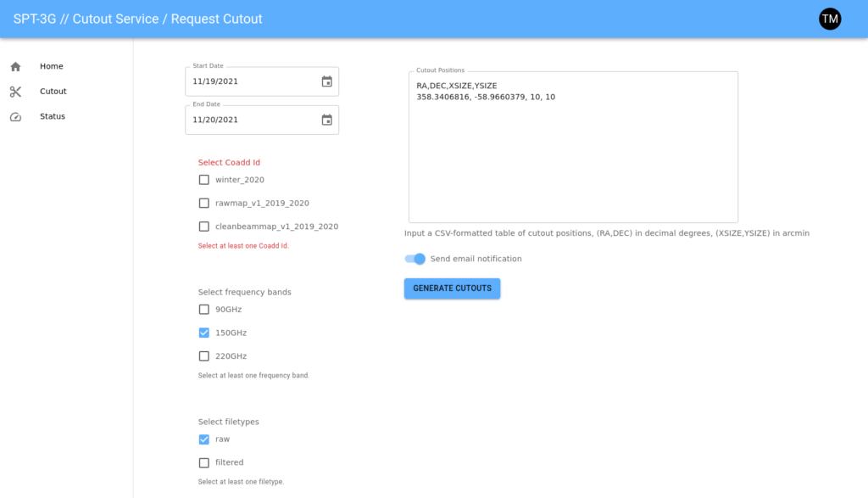The height and width of the screenshot is (498, 868).
Task: Enable the 90GHz frequency band
Action: tap(203, 309)
